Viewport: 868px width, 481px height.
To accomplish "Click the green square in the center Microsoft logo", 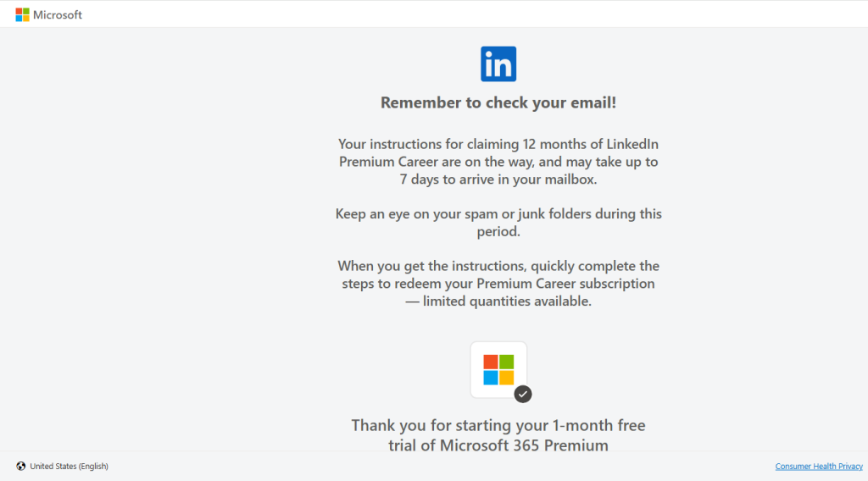I will pyautogui.click(x=506, y=362).
